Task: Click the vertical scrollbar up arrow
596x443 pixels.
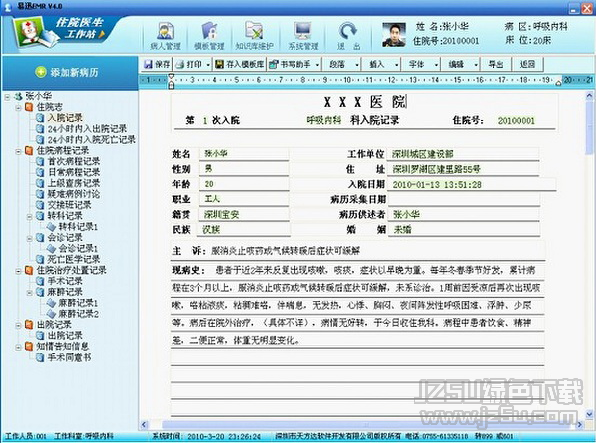Action: [590, 96]
